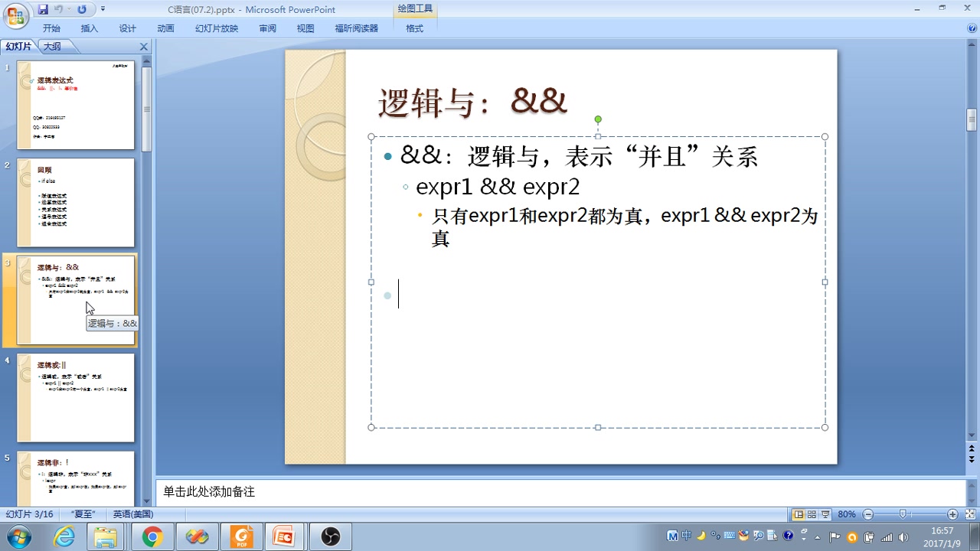
Task: Click status bar theme name "夏至"
Action: 83,514
